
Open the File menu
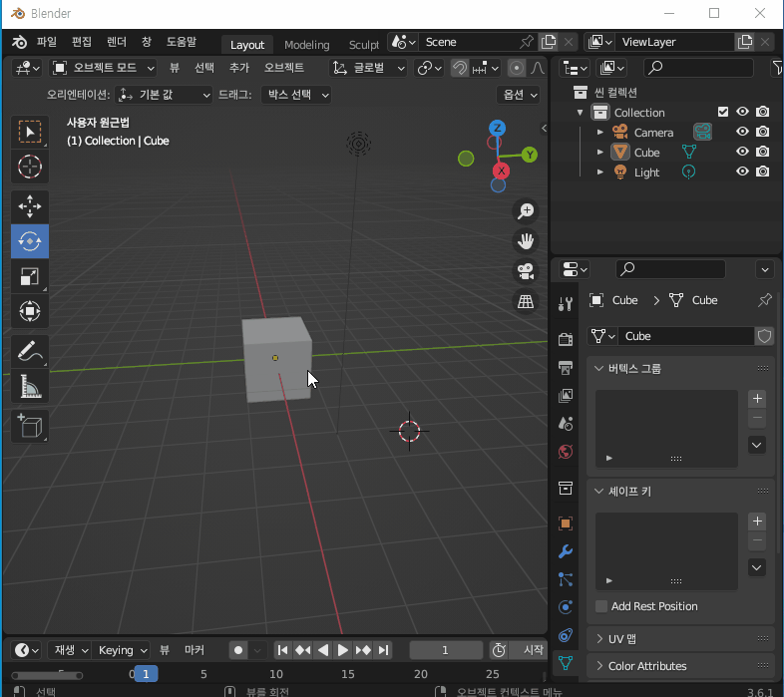pyautogui.click(x=47, y=42)
